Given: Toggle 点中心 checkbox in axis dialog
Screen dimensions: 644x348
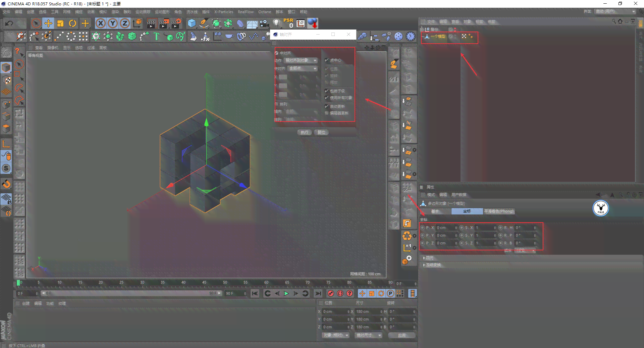Looking at the screenshot, I should [x=326, y=60].
